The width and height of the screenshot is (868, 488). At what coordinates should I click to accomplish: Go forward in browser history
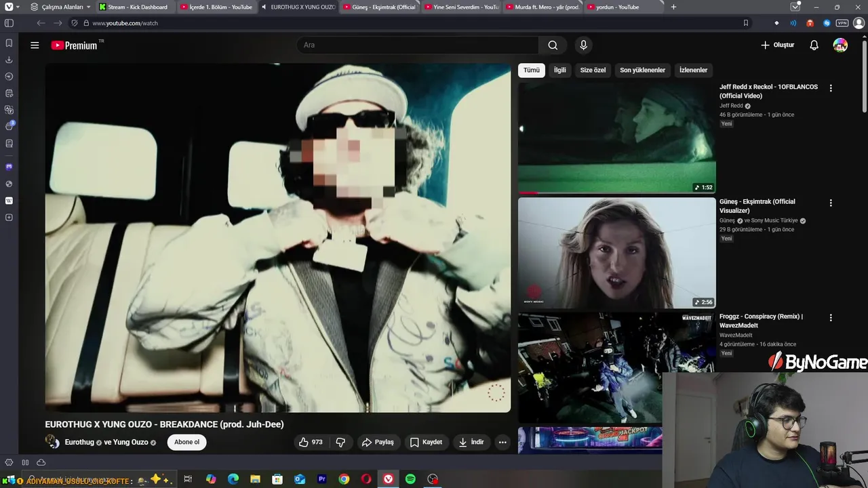tap(58, 23)
